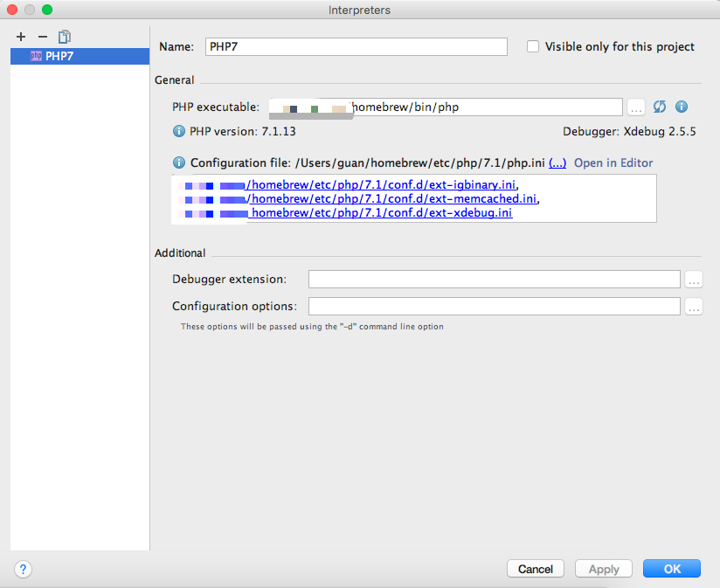
Task: Click the Configuration options field
Action: point(494,306)
